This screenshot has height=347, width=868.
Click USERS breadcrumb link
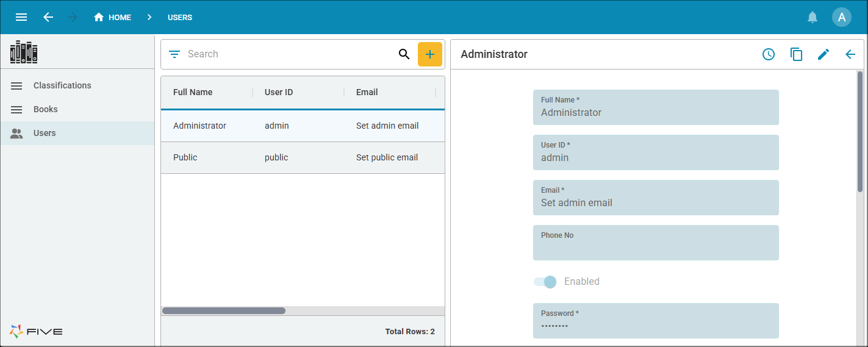(x=180, y=18)
